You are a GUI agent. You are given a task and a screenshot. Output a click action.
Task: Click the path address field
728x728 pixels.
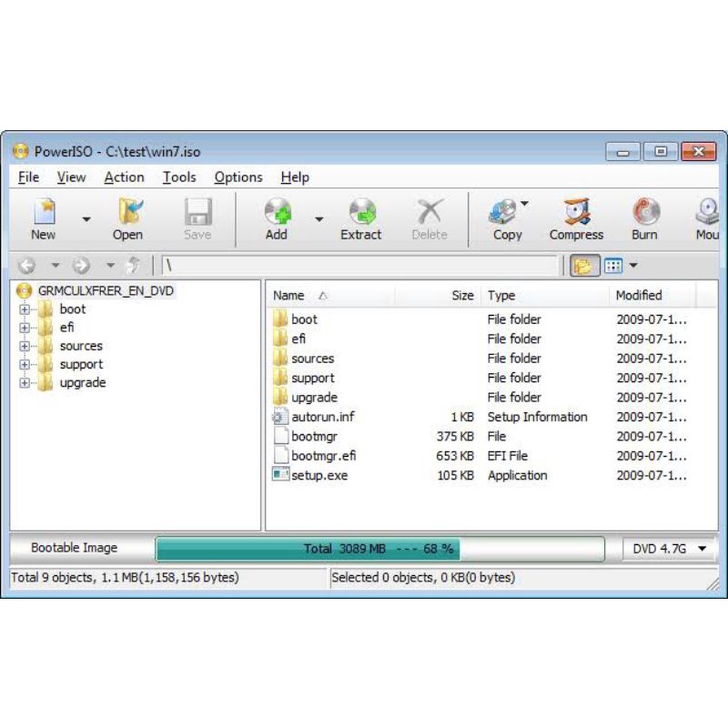(359, 266)
